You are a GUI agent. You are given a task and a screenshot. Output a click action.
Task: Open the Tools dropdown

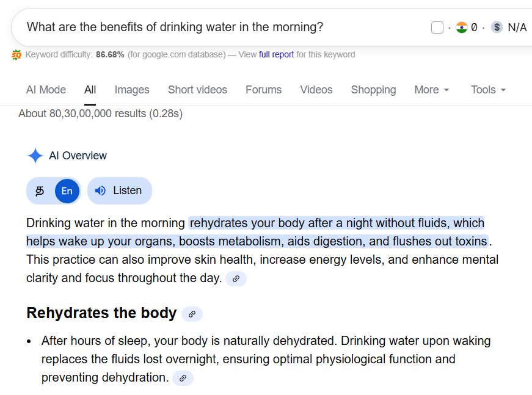(x=489, y=90)
